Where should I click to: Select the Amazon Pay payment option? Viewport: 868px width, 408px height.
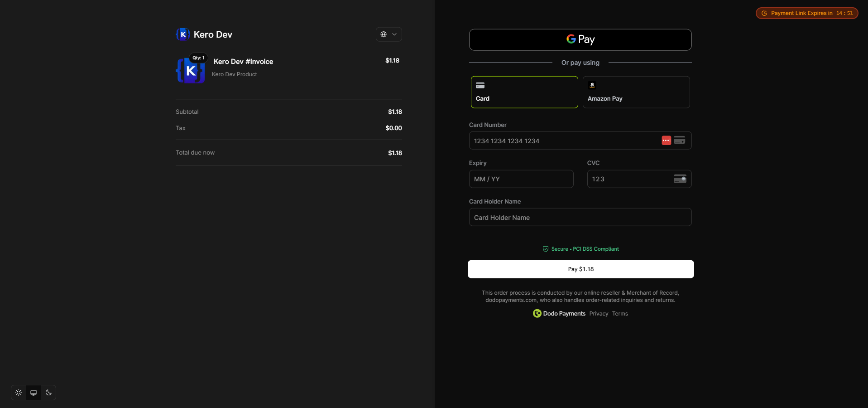[636, 92]
